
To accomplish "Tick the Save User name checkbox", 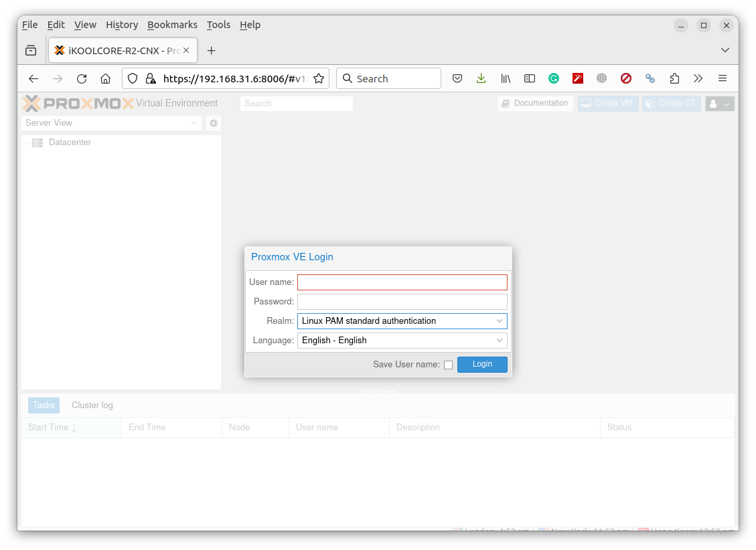I will pos(449,365).
